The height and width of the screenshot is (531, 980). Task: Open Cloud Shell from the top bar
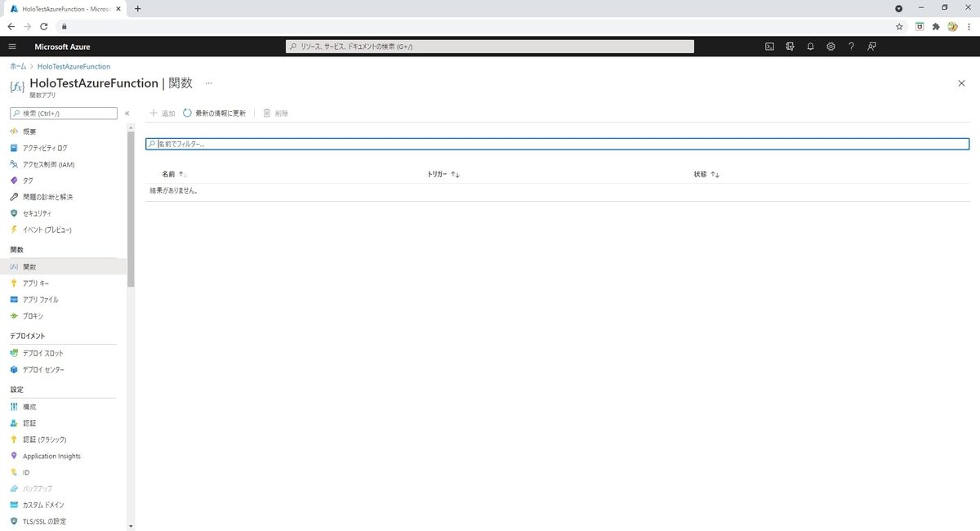769,47
